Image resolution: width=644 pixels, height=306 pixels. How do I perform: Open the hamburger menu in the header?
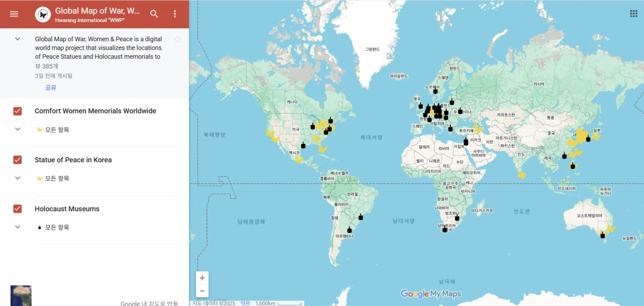(14, 14)
